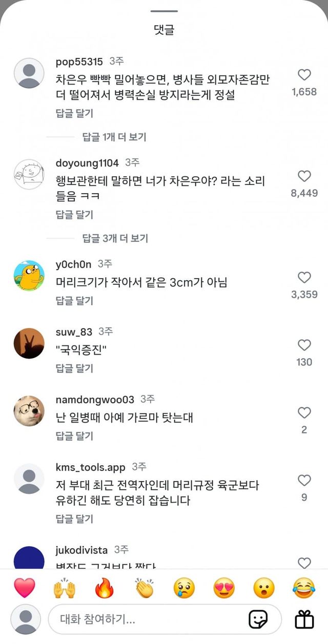Reply to suw_83 via 답글 달기
Image resolution: width=328 pixels, height=644 pixels.
pyautogui.click(x=75, y=368)
